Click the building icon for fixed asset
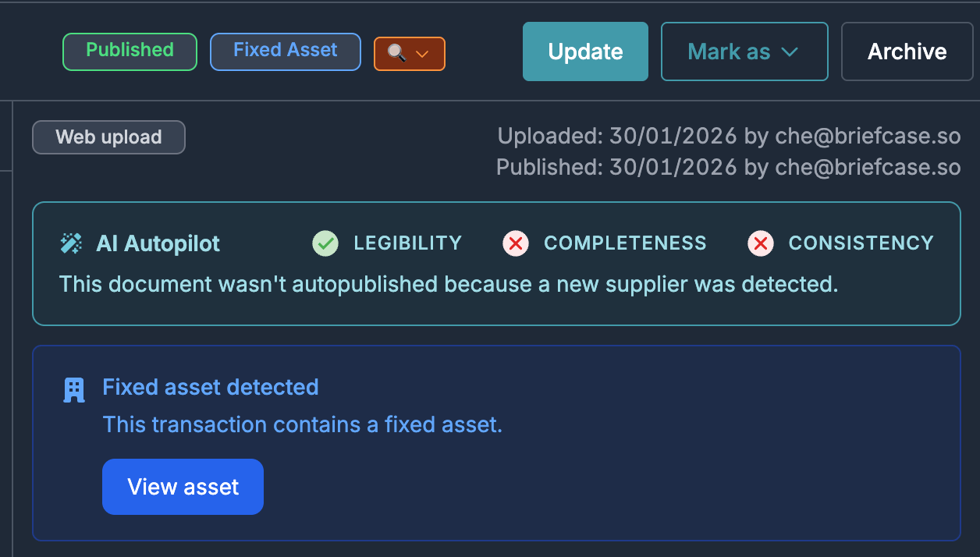Viewport: 980px width, 557px height. pyautogui.click(x=74, y=390)
